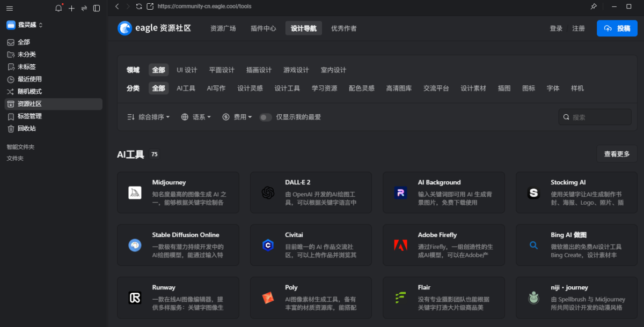Filter field by 平面设计
Image resolution: width=644 pixels, height=327 pixels.
[222, 70]
